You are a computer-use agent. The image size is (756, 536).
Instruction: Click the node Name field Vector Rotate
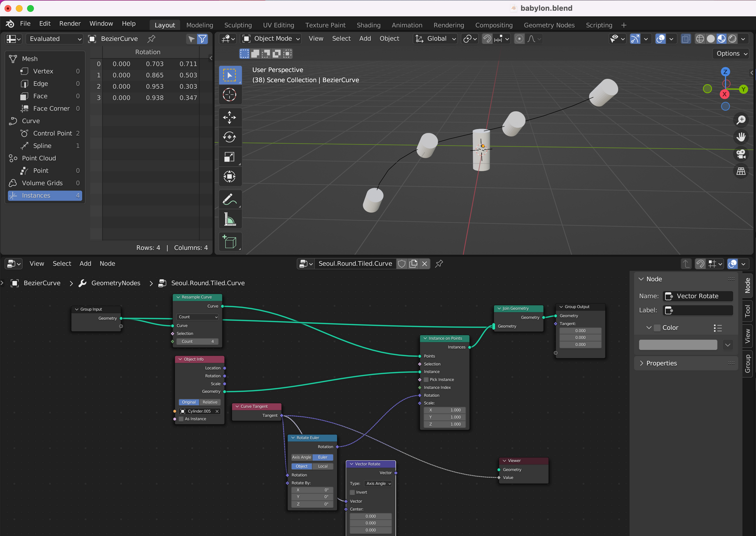pos(698,296)
